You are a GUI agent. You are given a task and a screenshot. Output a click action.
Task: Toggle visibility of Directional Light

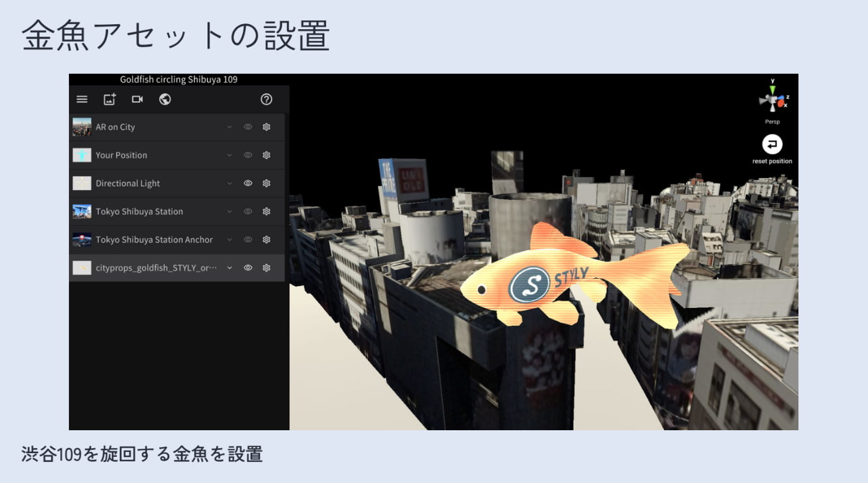[248, 183]
